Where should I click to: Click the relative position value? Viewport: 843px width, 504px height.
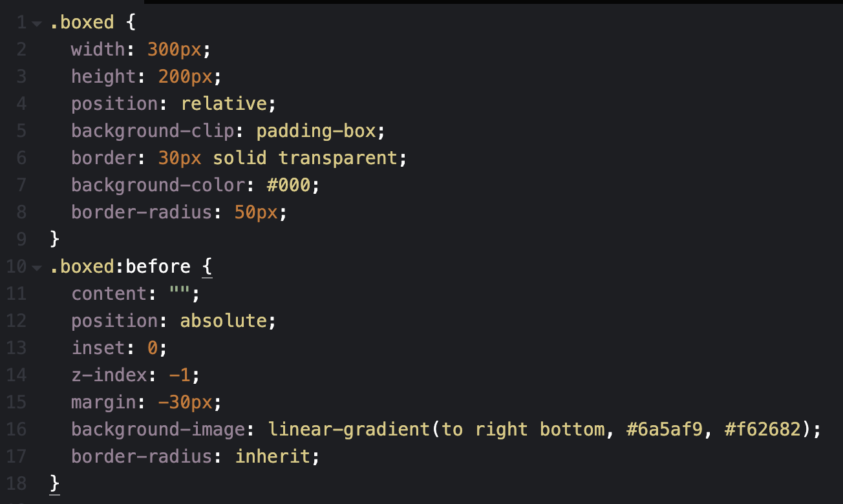coord(224,104)
